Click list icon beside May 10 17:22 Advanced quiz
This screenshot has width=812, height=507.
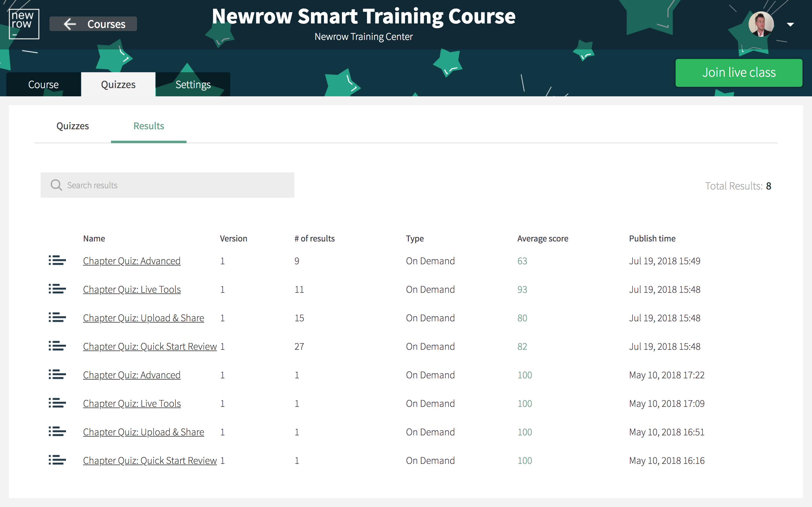click(57, 375)
